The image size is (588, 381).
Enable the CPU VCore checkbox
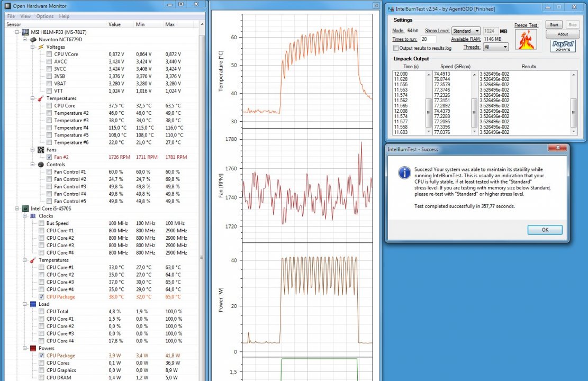[49, 54]
